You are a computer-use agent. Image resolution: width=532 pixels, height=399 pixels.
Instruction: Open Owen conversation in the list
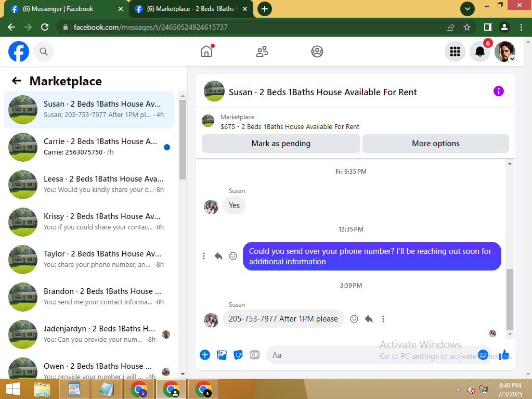pos(89,367)
